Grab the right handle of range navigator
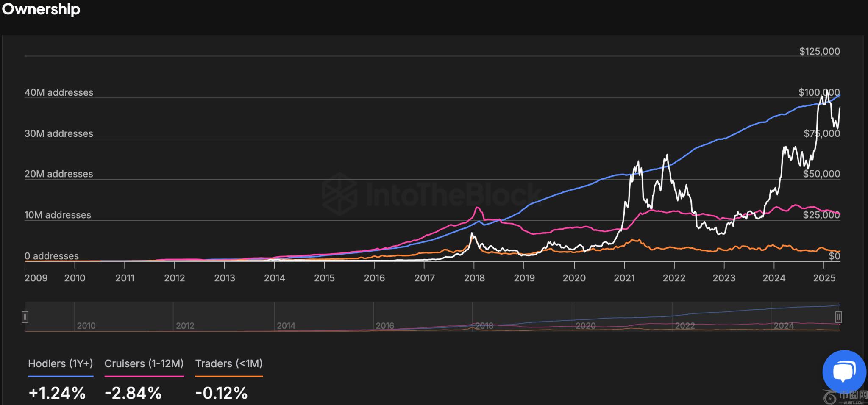Image resolution: width=868 pixels, height=405 pixels. click(838, 316)
